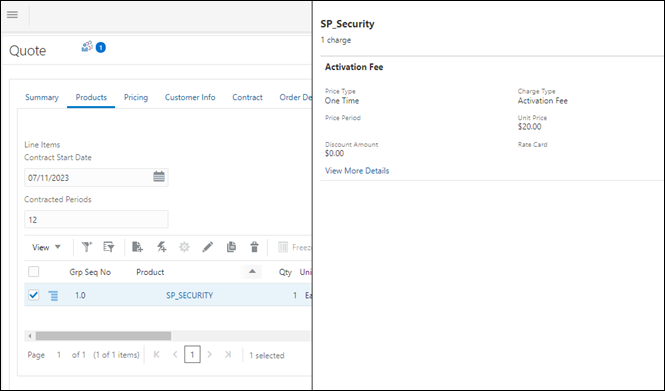665x391 pixels.
Task: Open the SP_SECURITY product link
Action: point(190,295)
